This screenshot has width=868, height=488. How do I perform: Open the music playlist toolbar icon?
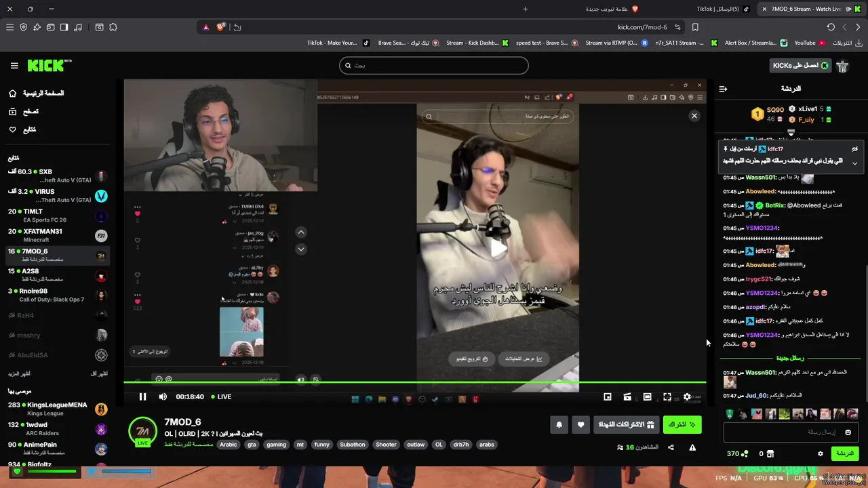(x=78, y=27)
